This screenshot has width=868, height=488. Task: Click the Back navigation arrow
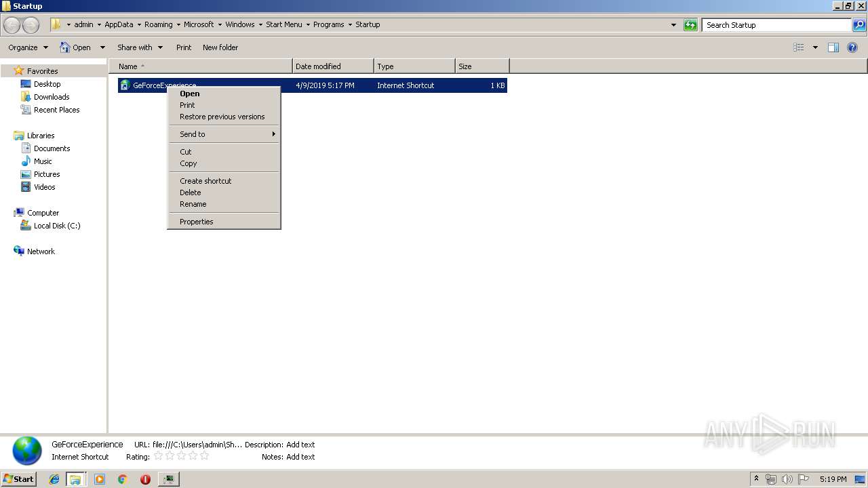(x=12, y=25)
